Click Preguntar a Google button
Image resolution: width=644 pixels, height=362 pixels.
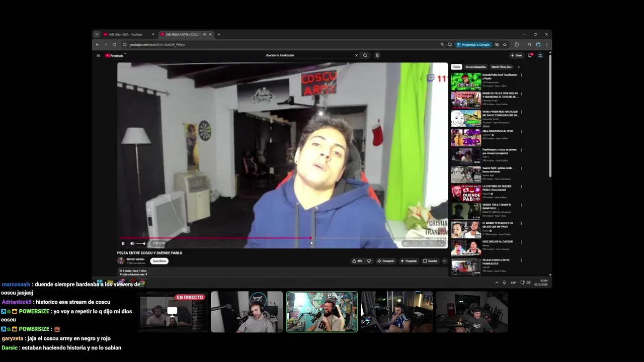point(473,45)
